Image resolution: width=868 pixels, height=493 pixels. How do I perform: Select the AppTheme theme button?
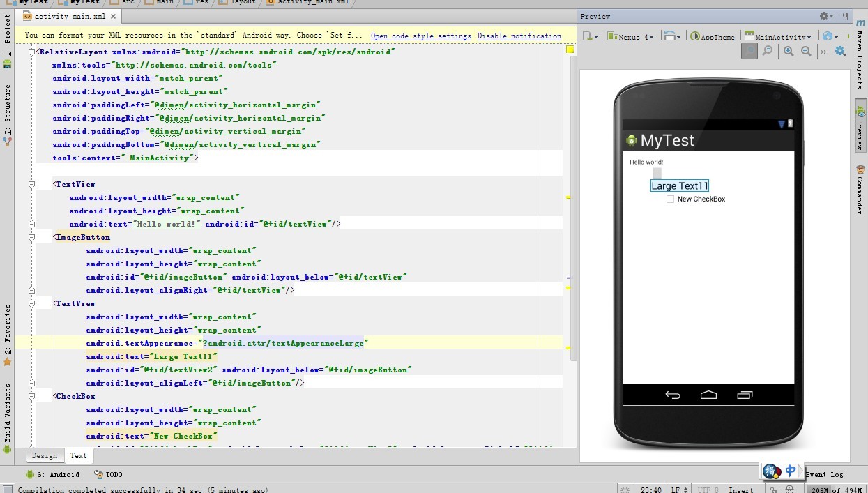(713, 36)
